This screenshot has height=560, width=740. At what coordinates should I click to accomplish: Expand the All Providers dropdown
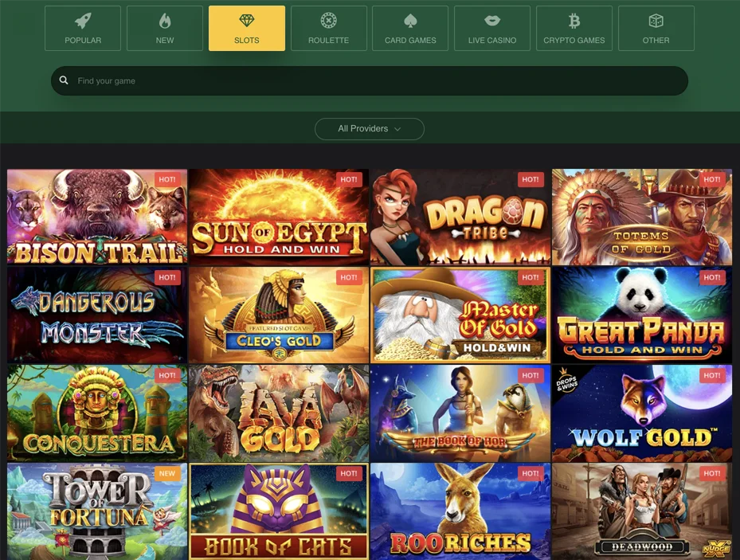(x=370, y=129)
